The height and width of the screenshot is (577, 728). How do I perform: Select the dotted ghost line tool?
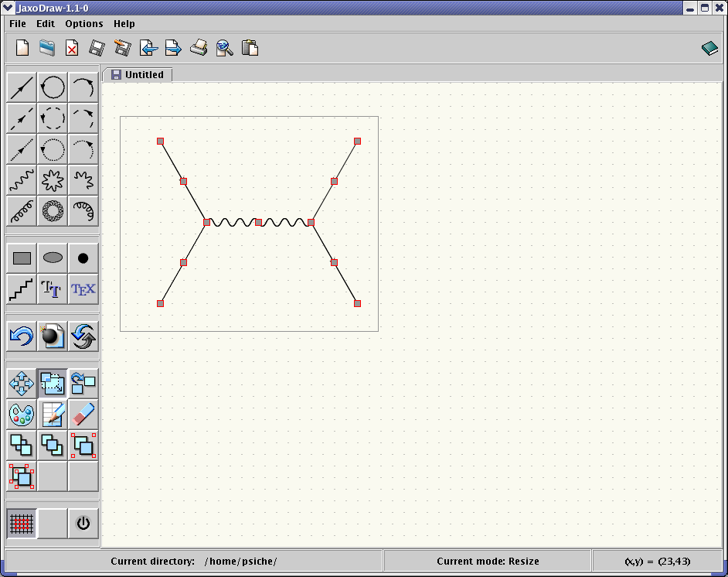coord(22,149)
